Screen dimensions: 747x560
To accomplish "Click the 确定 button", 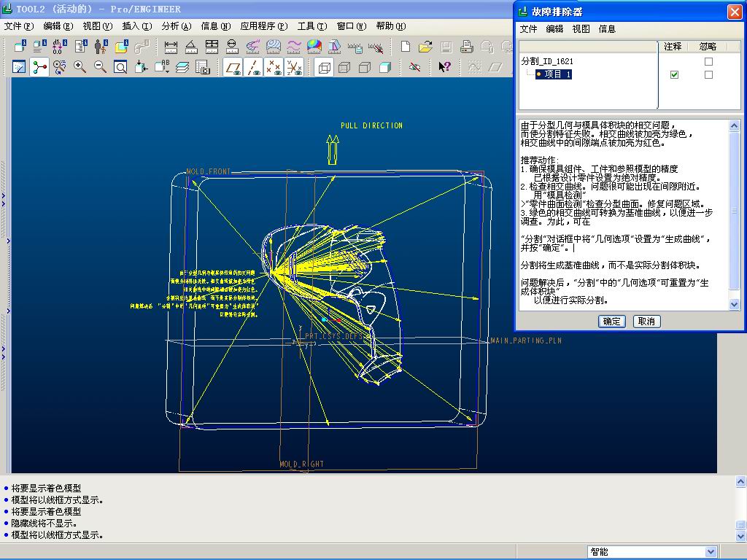I will tap(612, 322).
